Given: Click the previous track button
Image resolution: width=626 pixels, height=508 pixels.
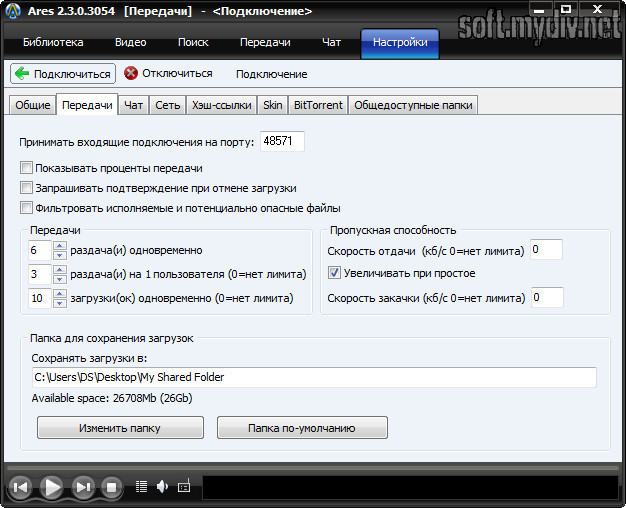Looking at the screenshot, I should click(20, 487).
